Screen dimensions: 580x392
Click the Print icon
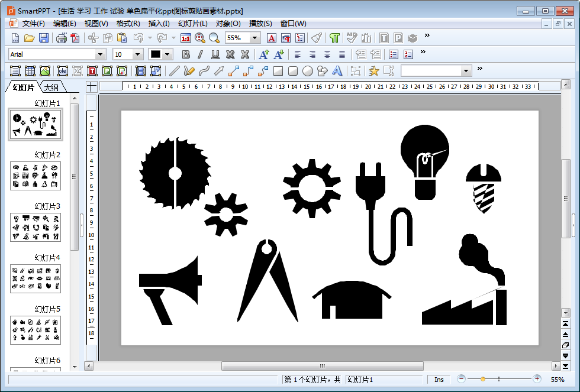(61, 38)
